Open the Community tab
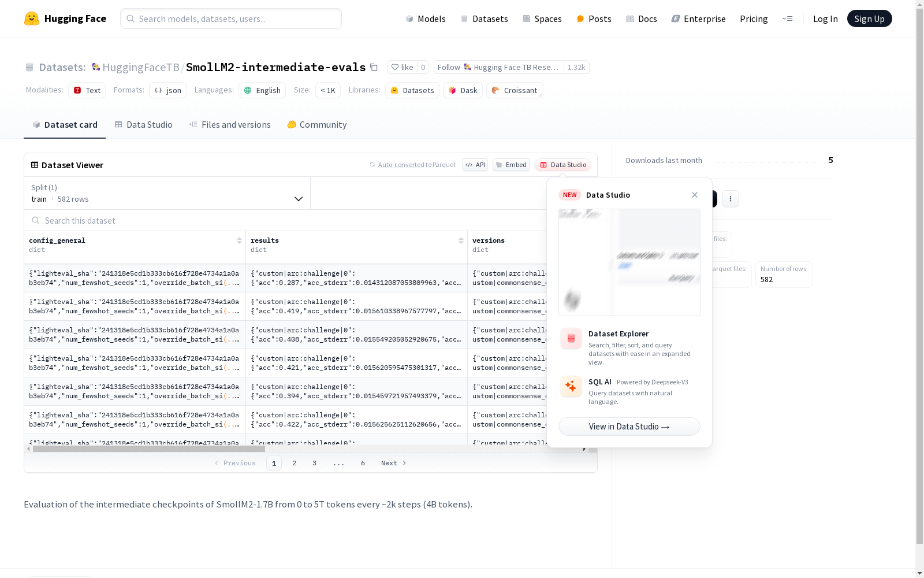Viewport: 924px width, 578px height. (317, 125)
